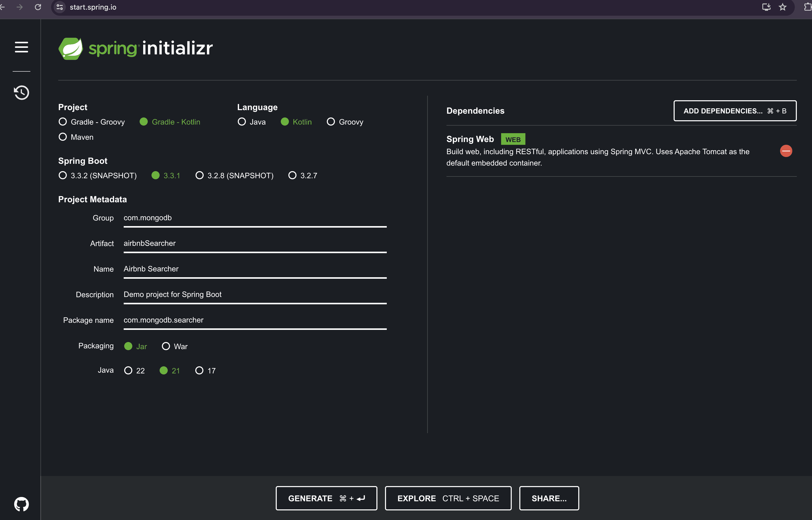Click the Spring Web dependency title
Screen dimensions: 812x520
(x=470, y=139)
